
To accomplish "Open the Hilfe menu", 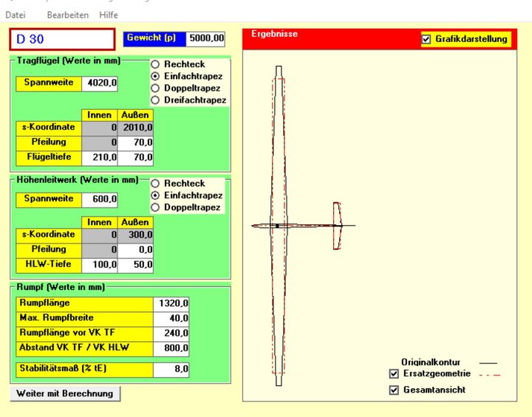I will point(107,15).
